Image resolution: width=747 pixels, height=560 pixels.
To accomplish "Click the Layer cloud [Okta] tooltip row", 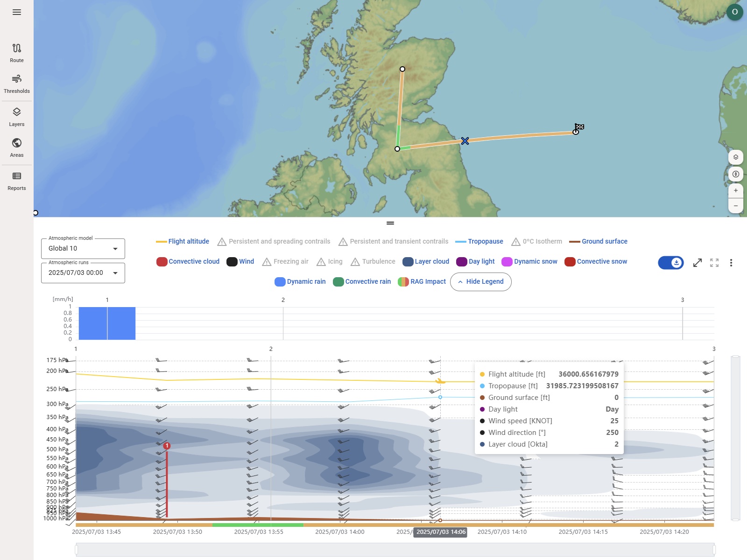I will (549, 444).
